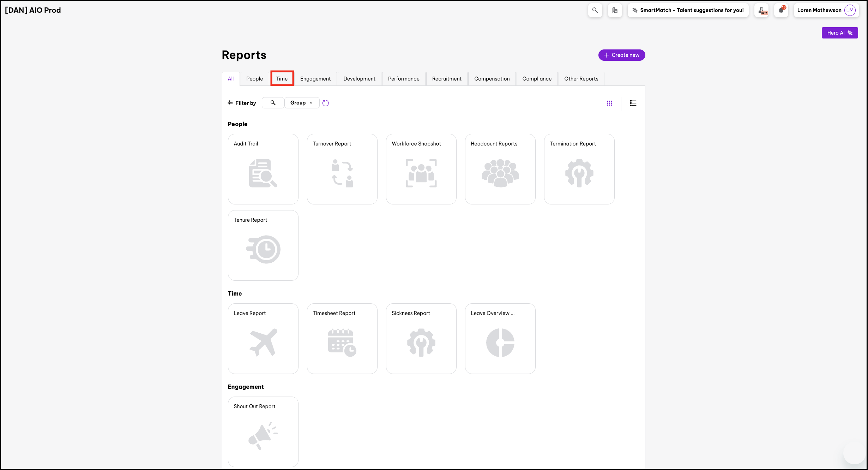Open SmartMatch talent suggestions
The width and height of the screenshot is (868, 470).
click(x=688, y=10)
